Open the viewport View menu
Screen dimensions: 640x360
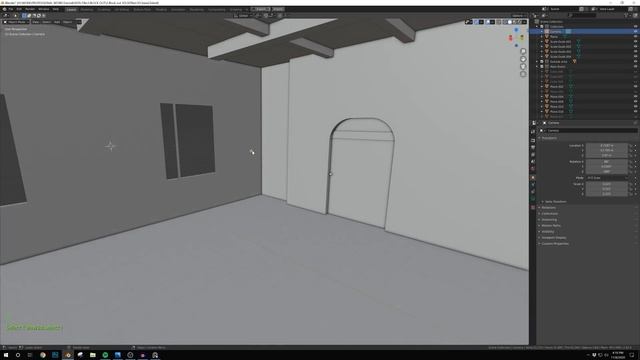(x=36, y=22)
